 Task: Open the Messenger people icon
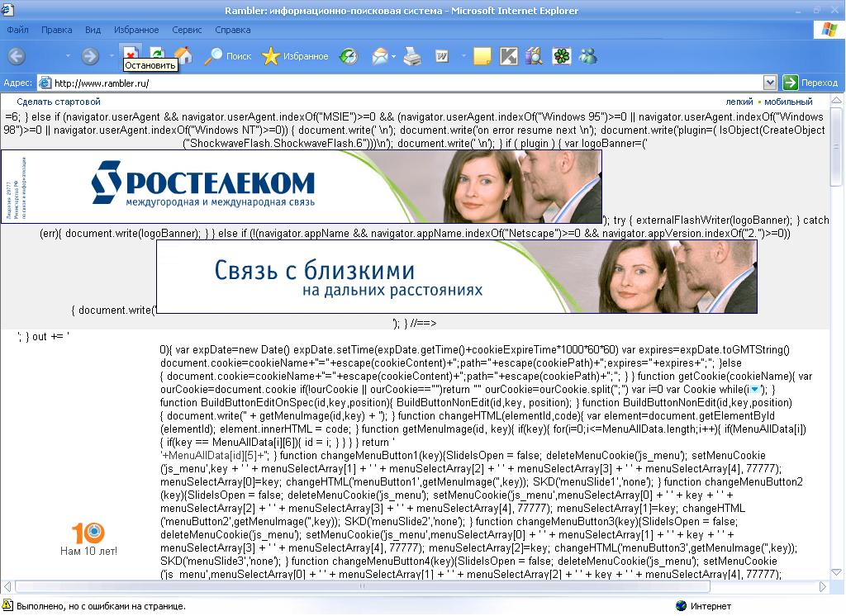(x=587, y=56)
